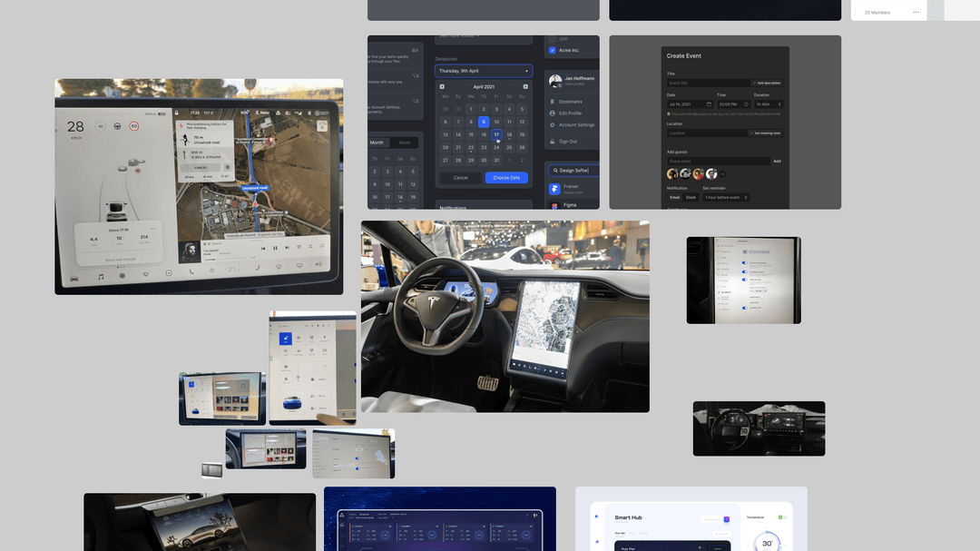Click the Set meeting room button

click(766, 133)
